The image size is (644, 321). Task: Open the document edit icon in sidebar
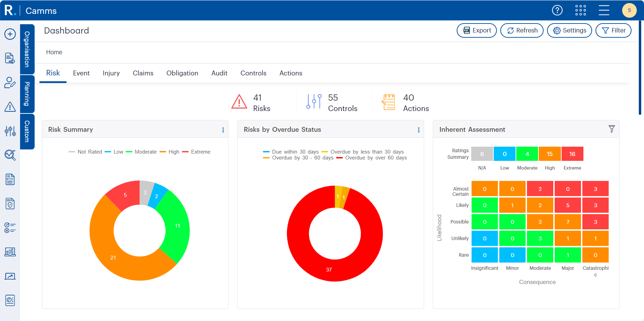coord(10,58)
